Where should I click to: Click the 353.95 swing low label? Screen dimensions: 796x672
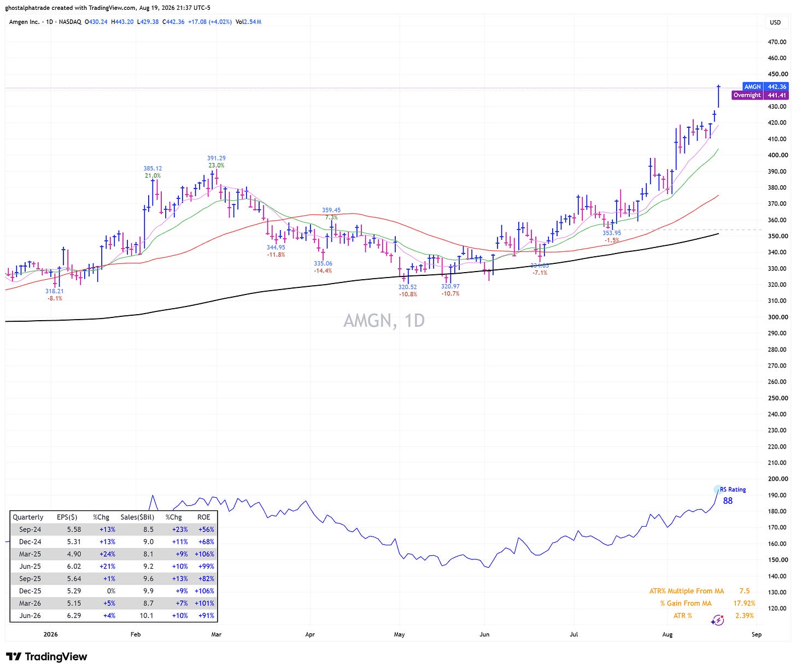tap(612, 233)
